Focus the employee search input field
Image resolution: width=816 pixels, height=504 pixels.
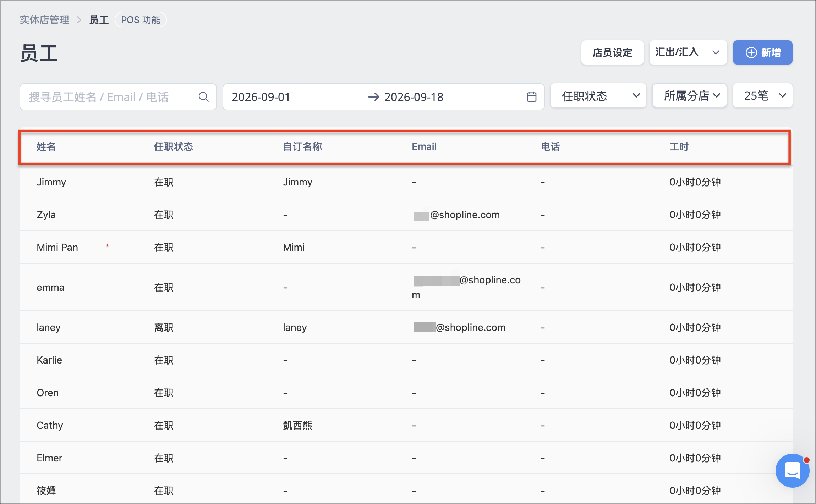(x=105, y=97)
